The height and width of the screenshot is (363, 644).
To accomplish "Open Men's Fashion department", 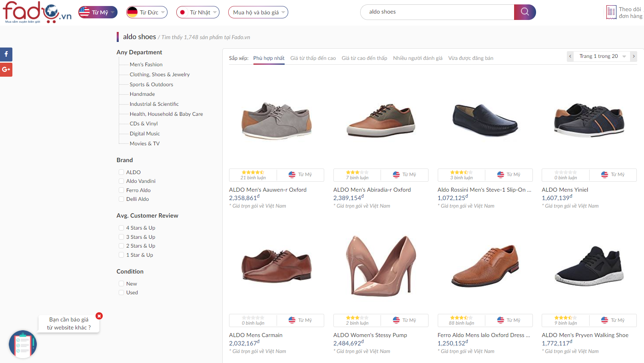I will (146, 64).
